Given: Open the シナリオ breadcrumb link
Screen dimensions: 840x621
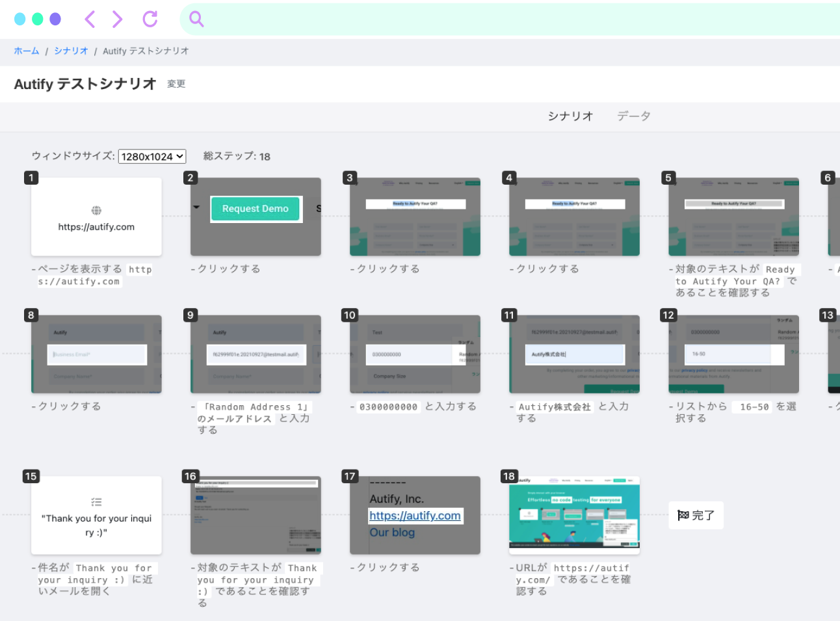Looking at the screenshot, I should click(x=71, y=51).
